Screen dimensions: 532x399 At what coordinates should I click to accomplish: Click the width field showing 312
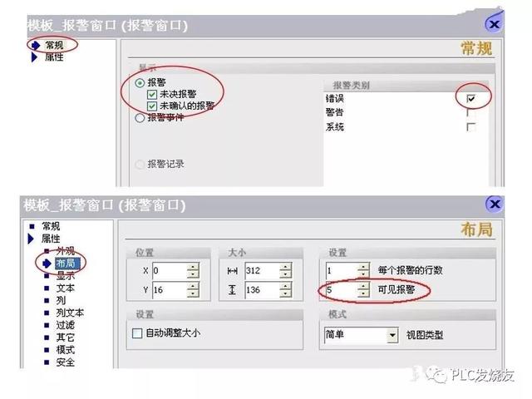coord(263,271)
